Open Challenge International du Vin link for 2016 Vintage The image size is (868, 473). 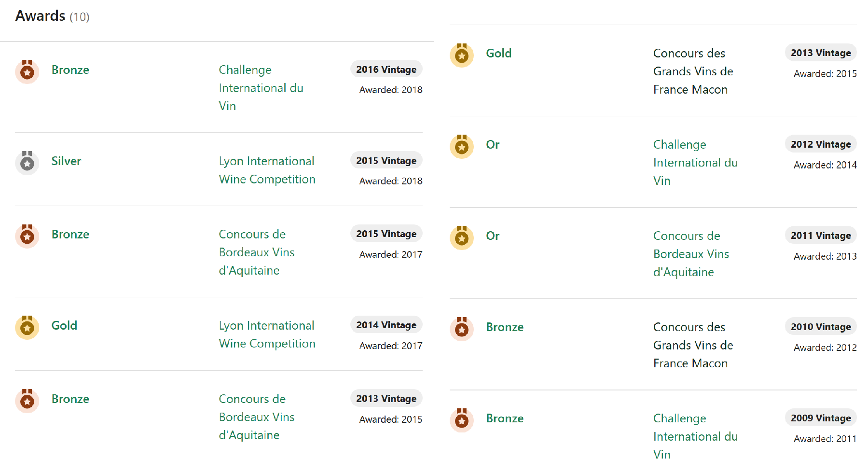click(261, 88)
